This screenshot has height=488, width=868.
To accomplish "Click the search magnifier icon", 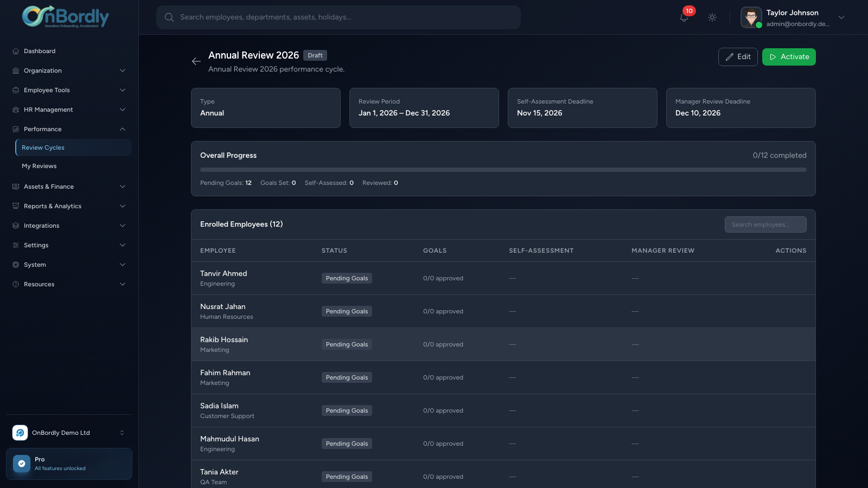I will click(x=169, y=17).
